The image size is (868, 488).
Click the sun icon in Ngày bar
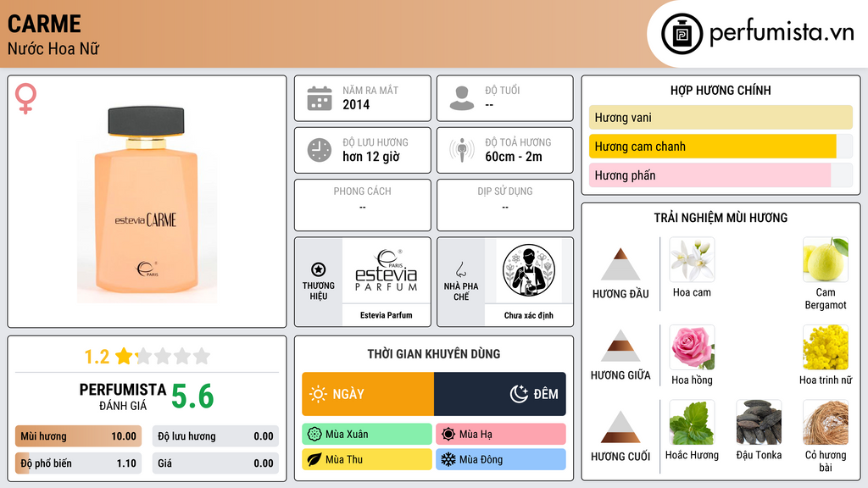click(x=319, y=394)
